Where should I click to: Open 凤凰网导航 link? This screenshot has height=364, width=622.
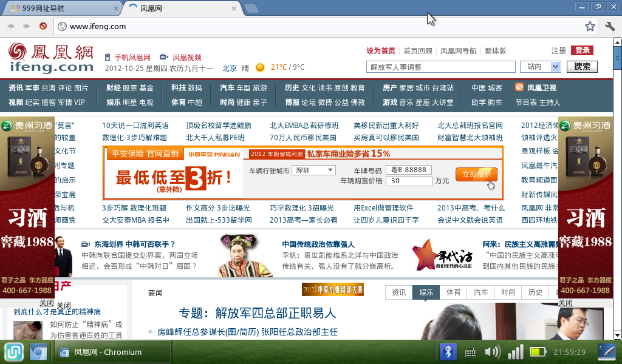[x=459, y=51]
